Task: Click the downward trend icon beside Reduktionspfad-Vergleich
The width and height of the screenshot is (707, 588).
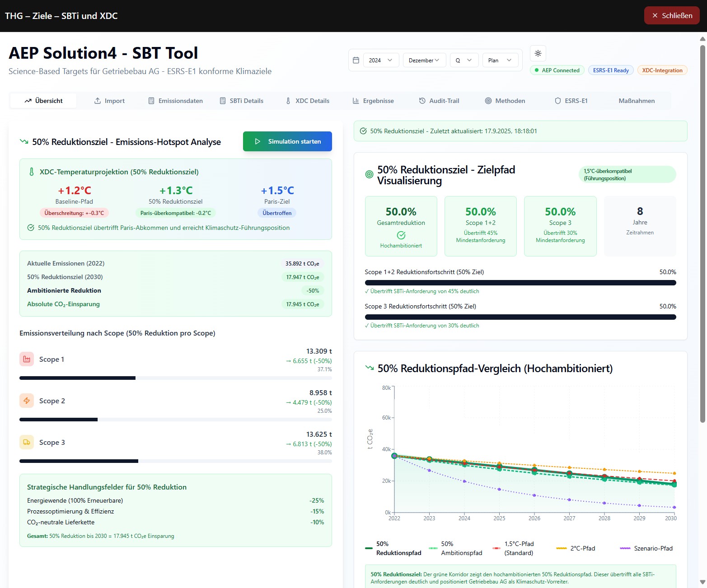Action: pyautogui.click(x=370, y=369)
